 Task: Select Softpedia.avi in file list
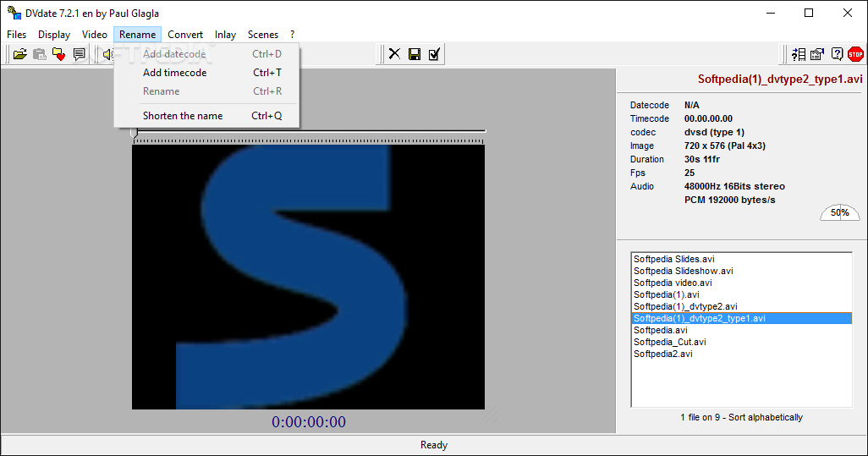click(x=741, y=331)
